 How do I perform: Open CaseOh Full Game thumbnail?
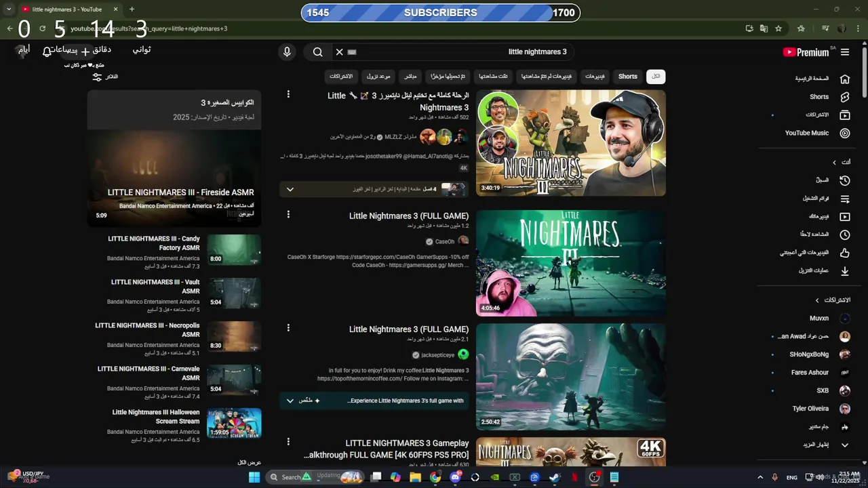[x=571, y=263]
